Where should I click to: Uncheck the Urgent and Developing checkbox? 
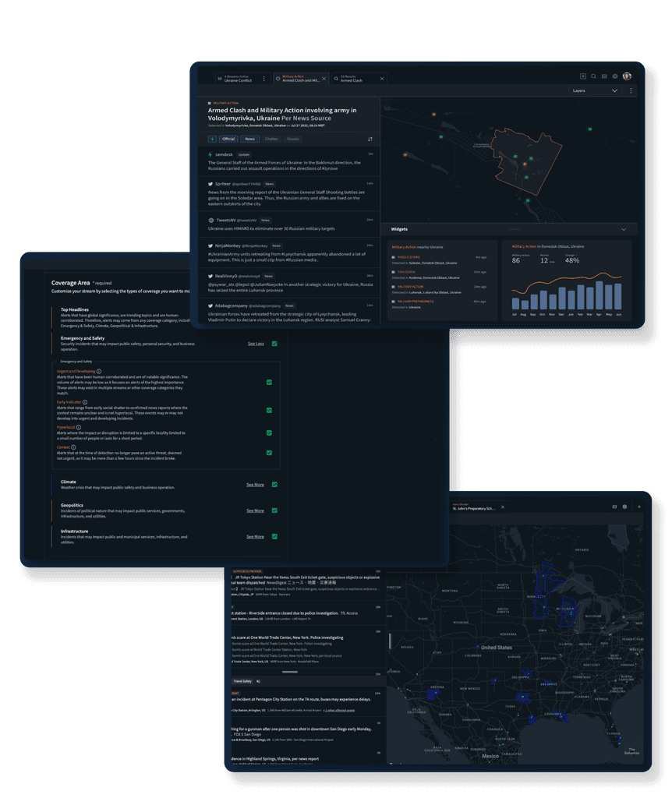point(268,381)
